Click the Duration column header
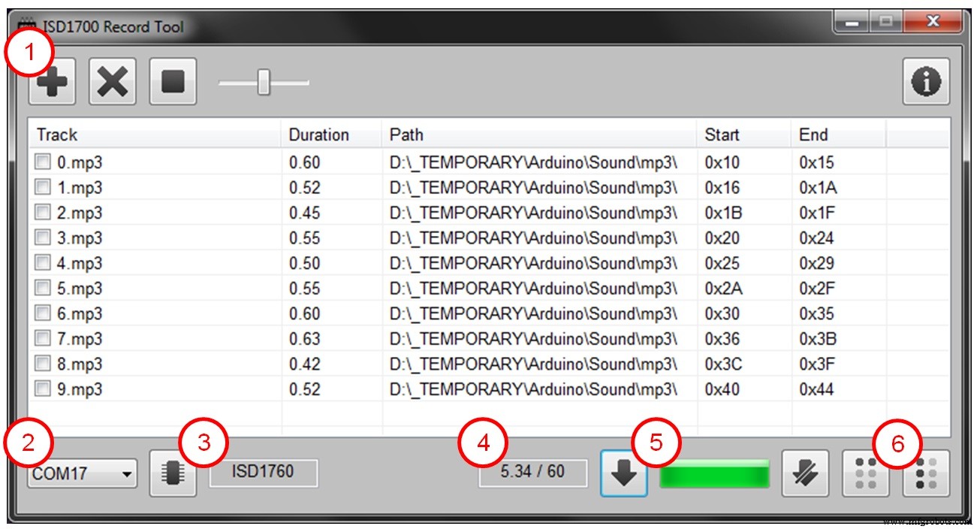 point(329,134)
